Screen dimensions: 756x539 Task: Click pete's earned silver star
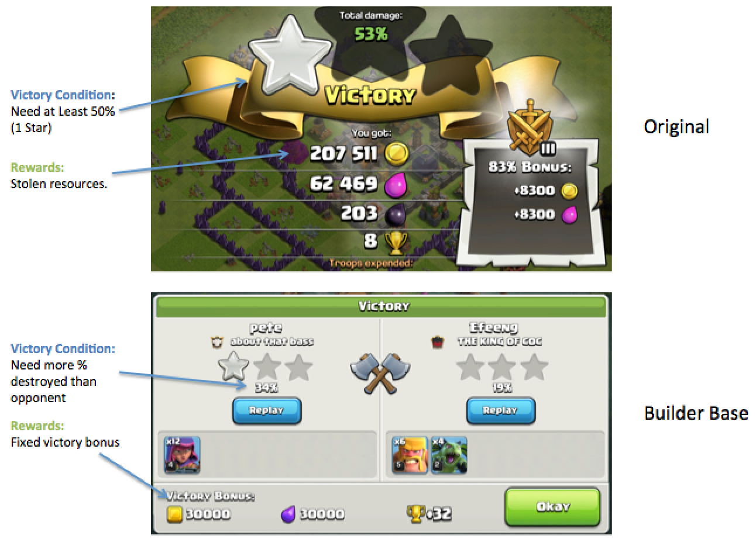click(x=233, y=367)
